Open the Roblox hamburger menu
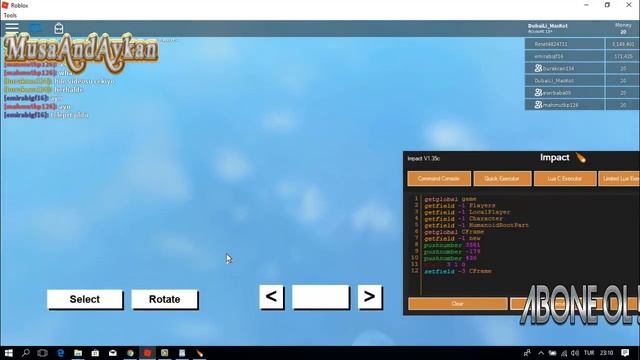Viewport: 640px width, 360px height. [x=11, y=28]
